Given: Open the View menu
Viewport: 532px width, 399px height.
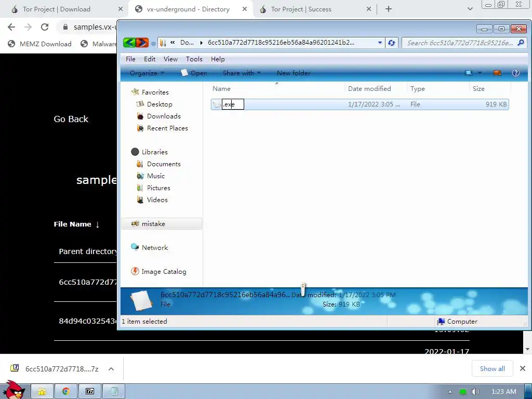Looking at the screenshot, I should coord(170,59).
